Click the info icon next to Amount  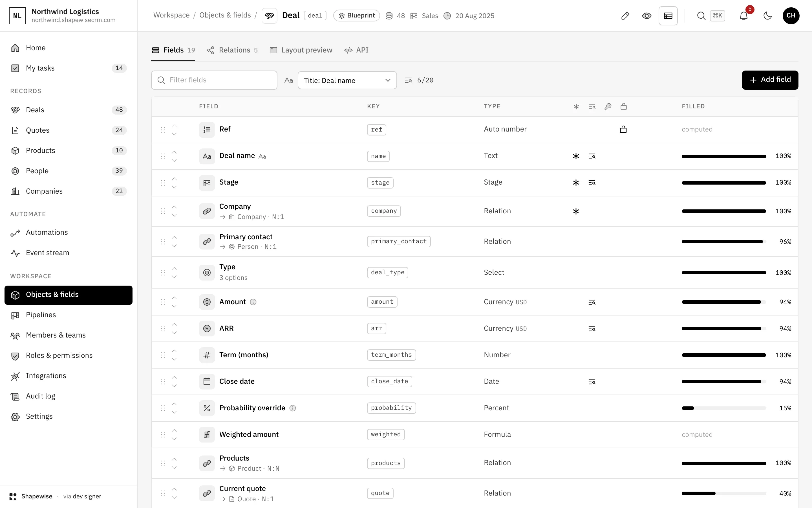253,302
